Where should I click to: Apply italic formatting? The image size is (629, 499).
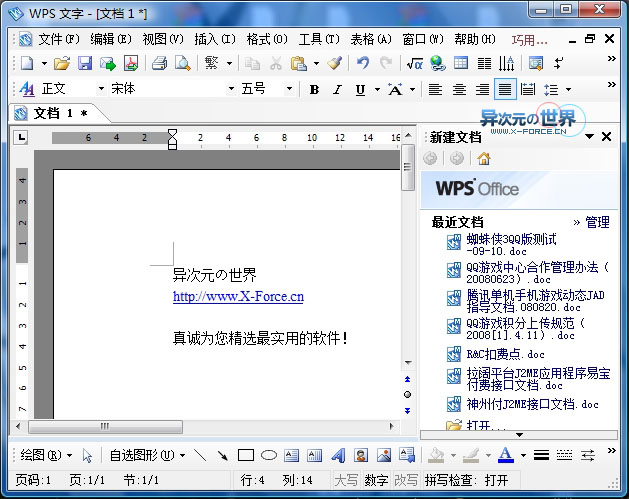337,89
